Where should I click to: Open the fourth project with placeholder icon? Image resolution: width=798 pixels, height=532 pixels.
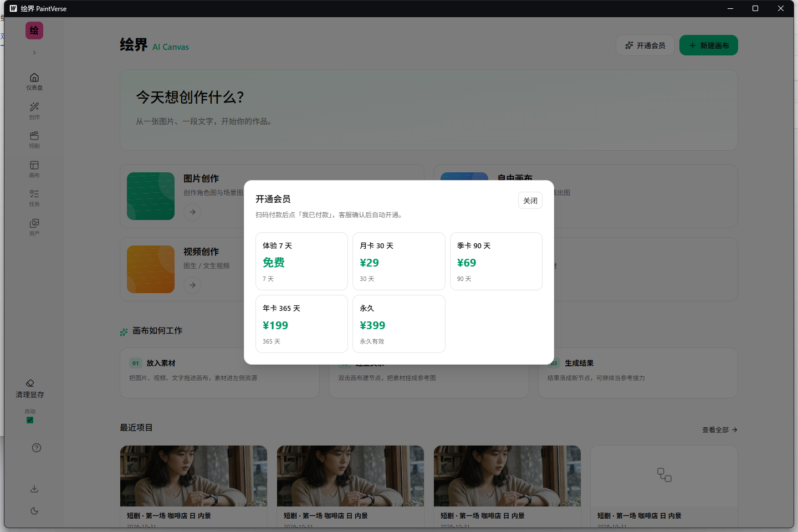[664, 476]
